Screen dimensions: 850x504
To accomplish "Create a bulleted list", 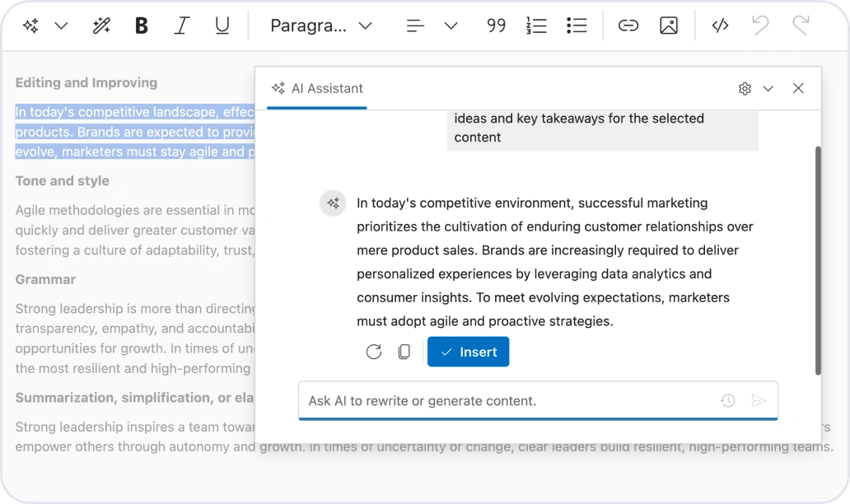I will pos(577,26).
